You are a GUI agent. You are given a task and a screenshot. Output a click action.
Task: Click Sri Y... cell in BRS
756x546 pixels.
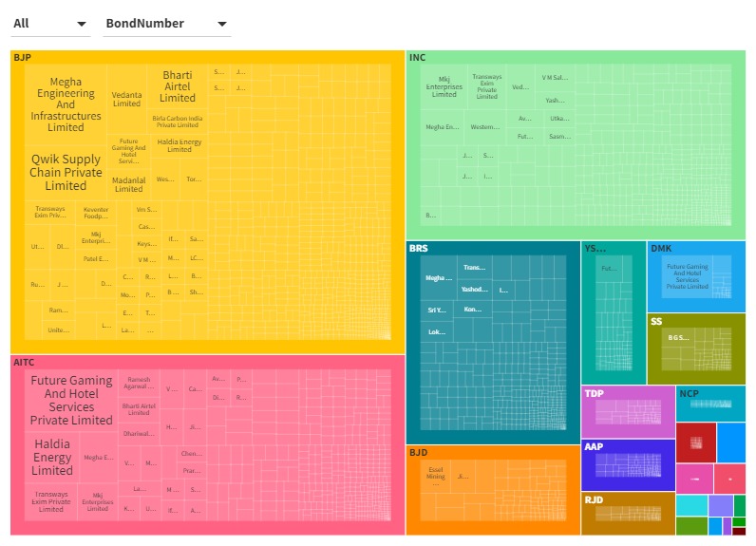click(x=437, y=311)
